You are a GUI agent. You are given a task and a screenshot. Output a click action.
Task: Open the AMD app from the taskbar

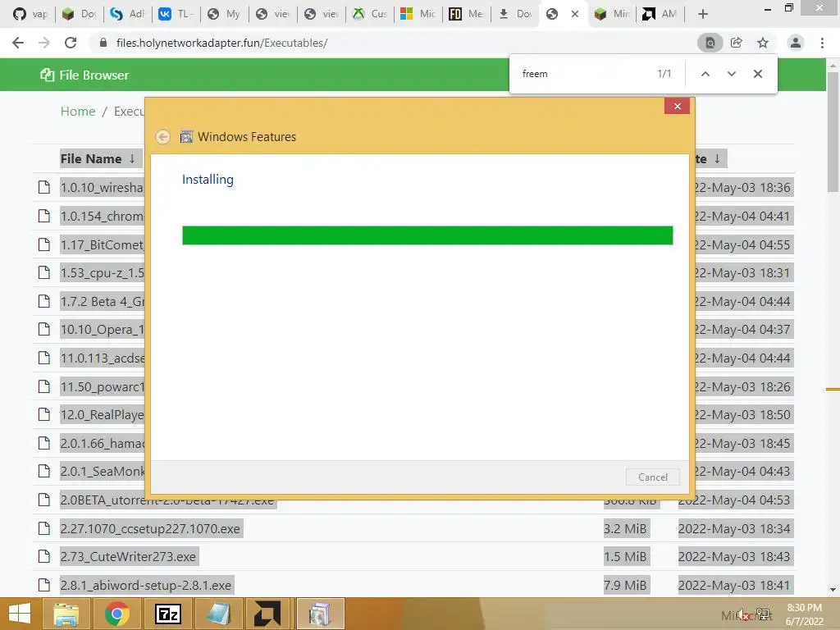(x=267, y=614)
